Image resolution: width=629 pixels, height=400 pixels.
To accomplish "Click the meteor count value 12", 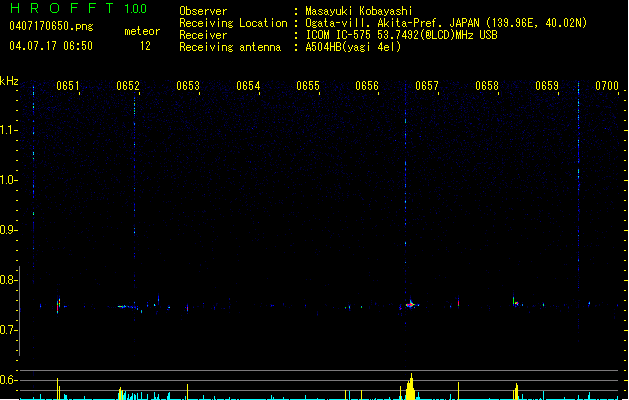I will click(145, 46).
